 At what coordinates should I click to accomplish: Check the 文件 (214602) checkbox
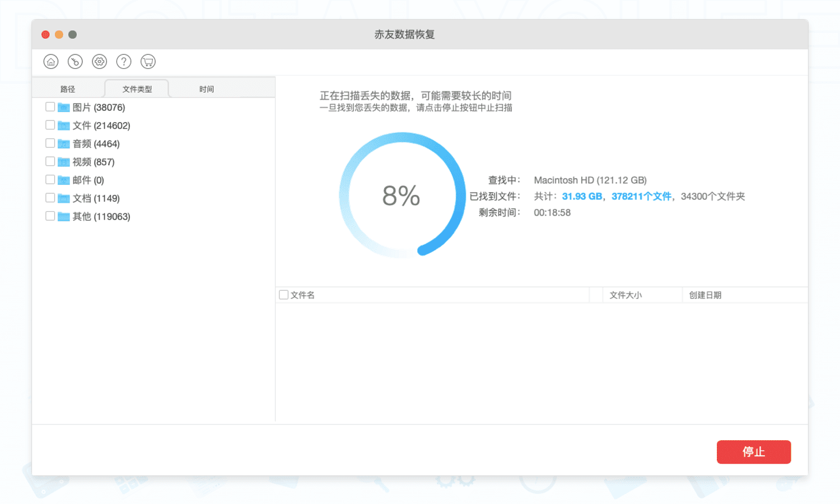click(50, 125)
